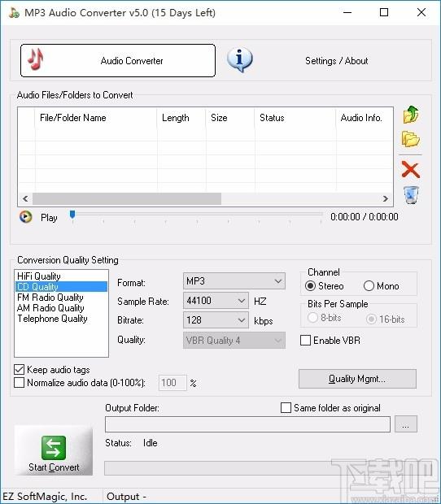Select CD Quality preset
Image resolution: width=441 pixels, height=504 pixels.
click(61, 287)
